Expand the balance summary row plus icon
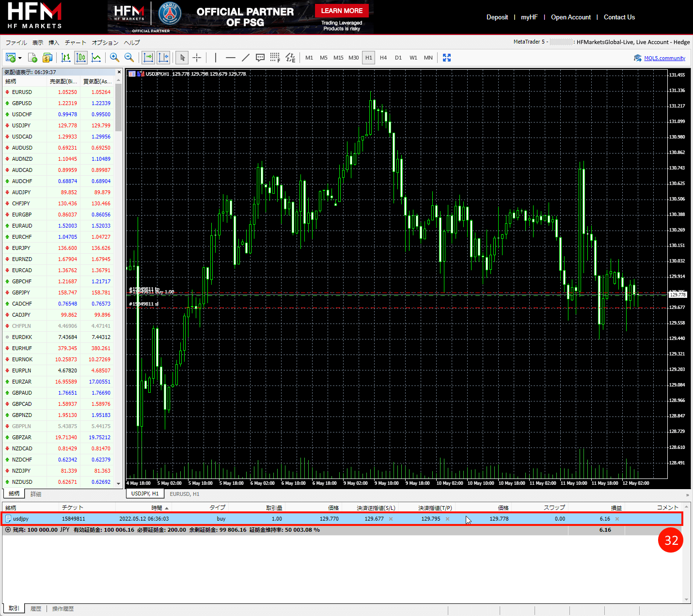The width and height of the screenshot is (693, 616). tap(8, 530)
